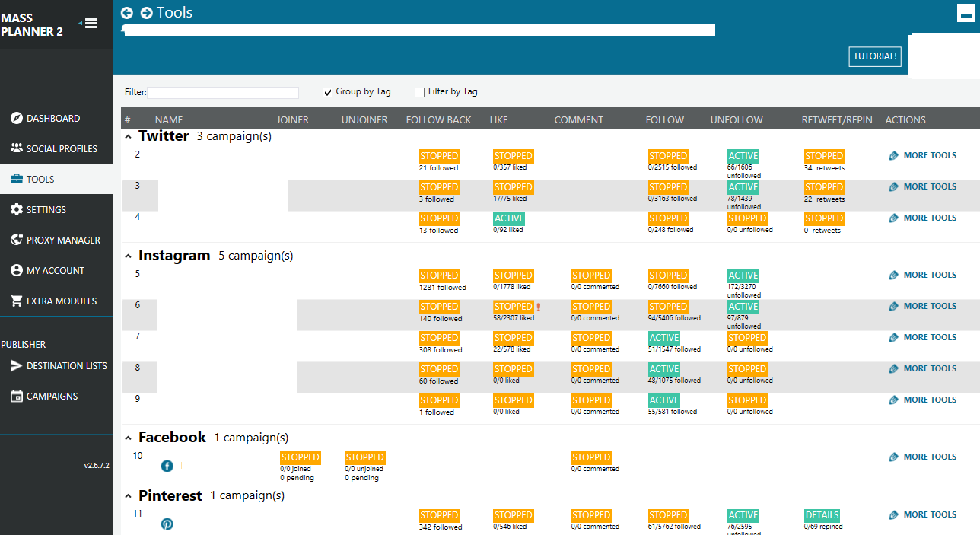
Task: Open Proxy Manager in the sidebar
Action: pyautogui.click(x=56, y=240)
